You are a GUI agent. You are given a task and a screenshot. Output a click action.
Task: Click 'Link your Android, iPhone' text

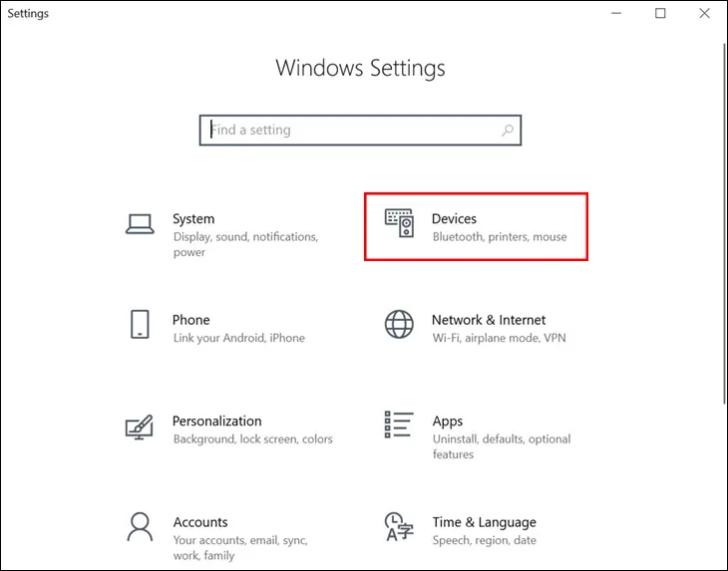239,338
